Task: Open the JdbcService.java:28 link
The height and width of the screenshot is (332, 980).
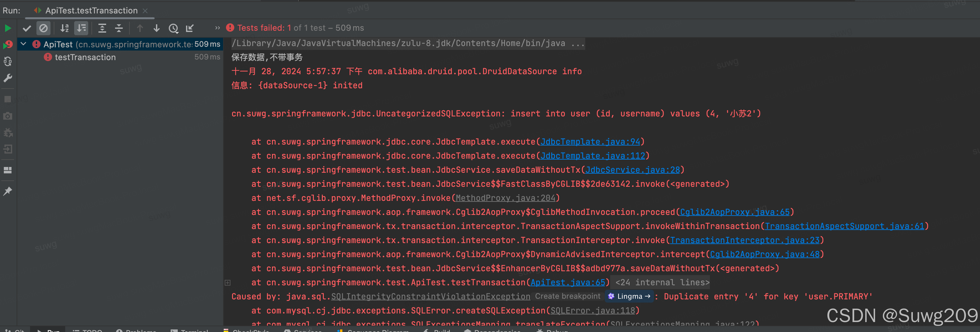Action: (x=632, y=170)
